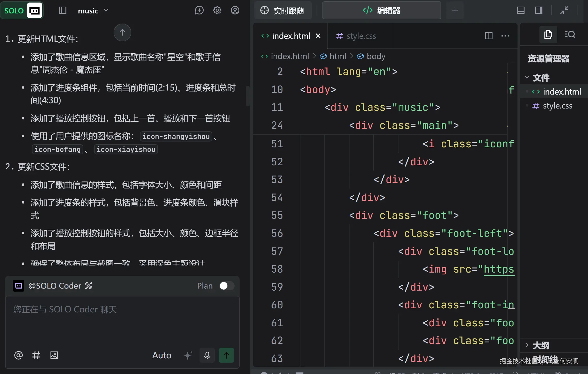588x374 pixels.
Task: Optimize prompt with sparkle icon
Action: [x=188, y=355]
